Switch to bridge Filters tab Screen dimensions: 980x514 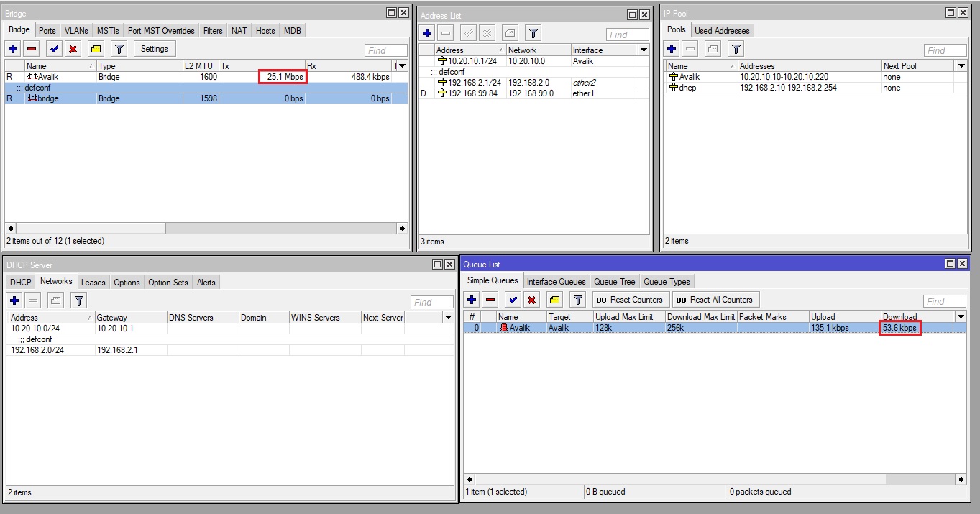pyautogui.click(x=213, y=31)
